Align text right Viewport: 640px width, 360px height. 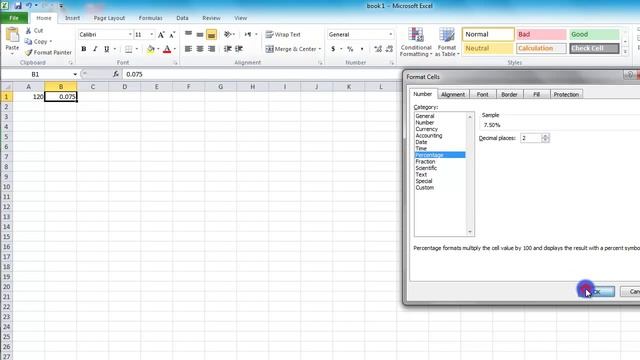[211, 49]
